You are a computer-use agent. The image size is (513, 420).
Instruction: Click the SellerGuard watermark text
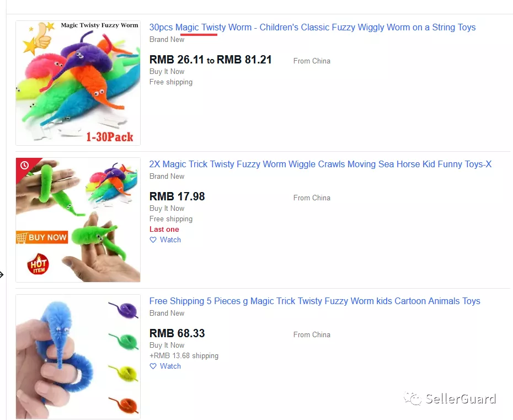tap(461, 398)
